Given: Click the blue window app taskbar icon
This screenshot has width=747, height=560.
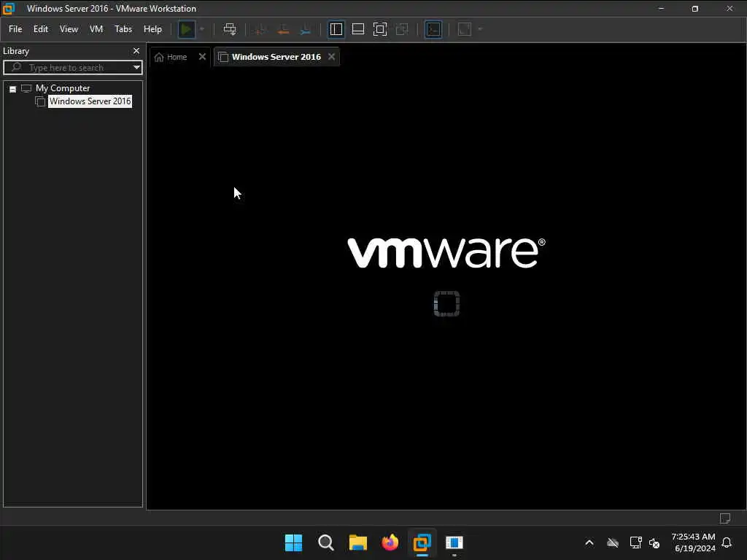Looking at the screenshot, I should tap(454, 542).
